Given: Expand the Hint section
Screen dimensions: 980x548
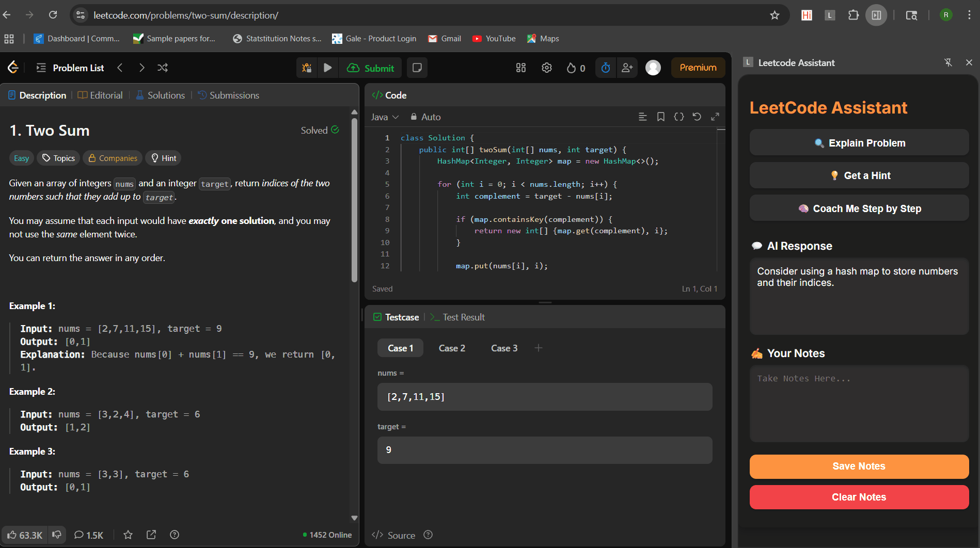Looking at the screenshot, I should point(163,158).
